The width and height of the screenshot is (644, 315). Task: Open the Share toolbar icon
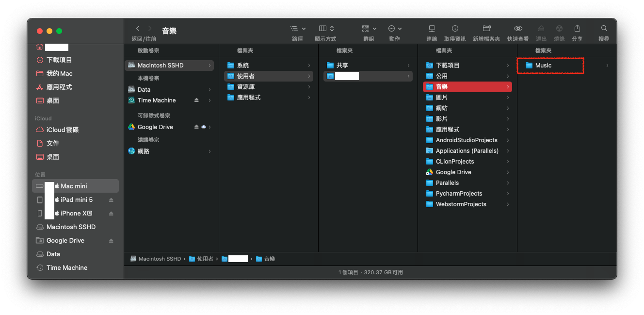[x=577, y=29]
